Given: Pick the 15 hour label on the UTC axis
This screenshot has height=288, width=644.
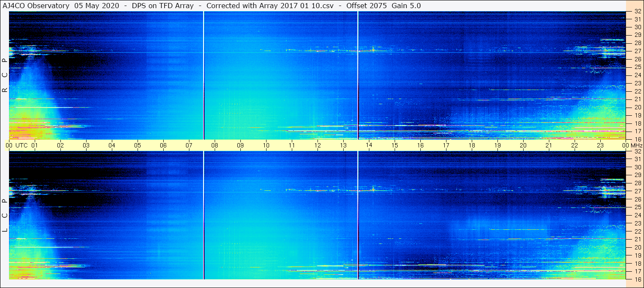Looking at the screenshot, I should coord(395,145).
